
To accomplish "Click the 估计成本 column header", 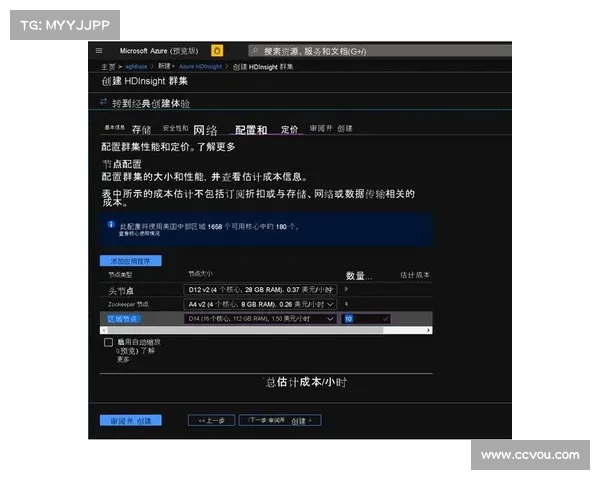I will 415,275.
